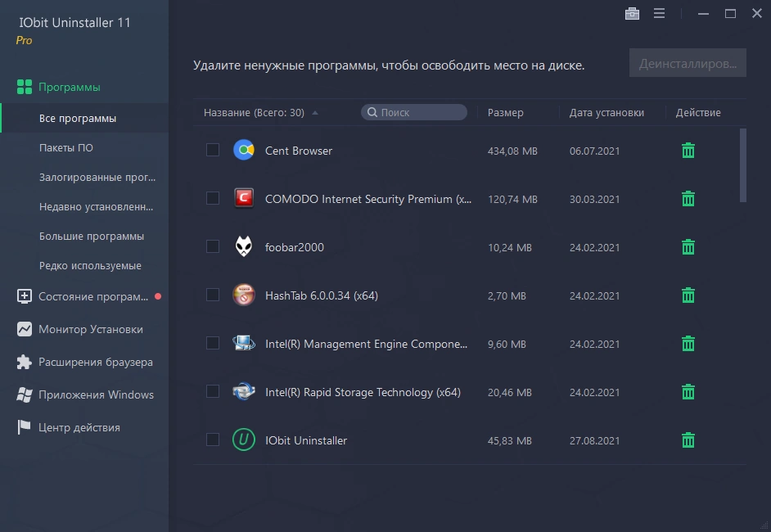The height and width of the screenshot is (532, 771).
Task: Click the IObit Uninstaller green U icon
Action: [244, 440]
